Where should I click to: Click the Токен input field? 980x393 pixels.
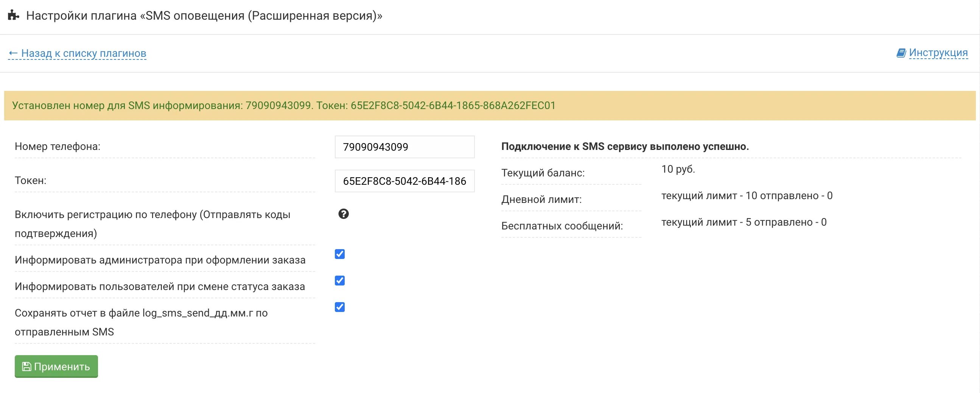pos(405,181)
